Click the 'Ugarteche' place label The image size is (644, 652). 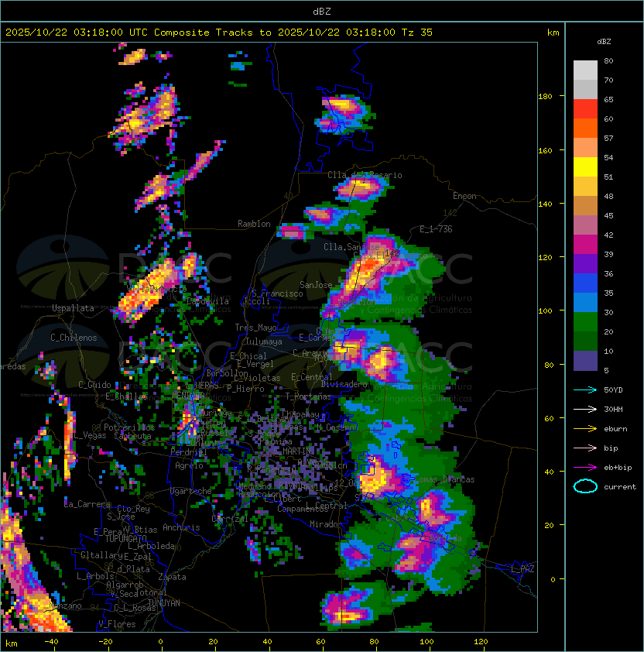click(x=191, y=491)
